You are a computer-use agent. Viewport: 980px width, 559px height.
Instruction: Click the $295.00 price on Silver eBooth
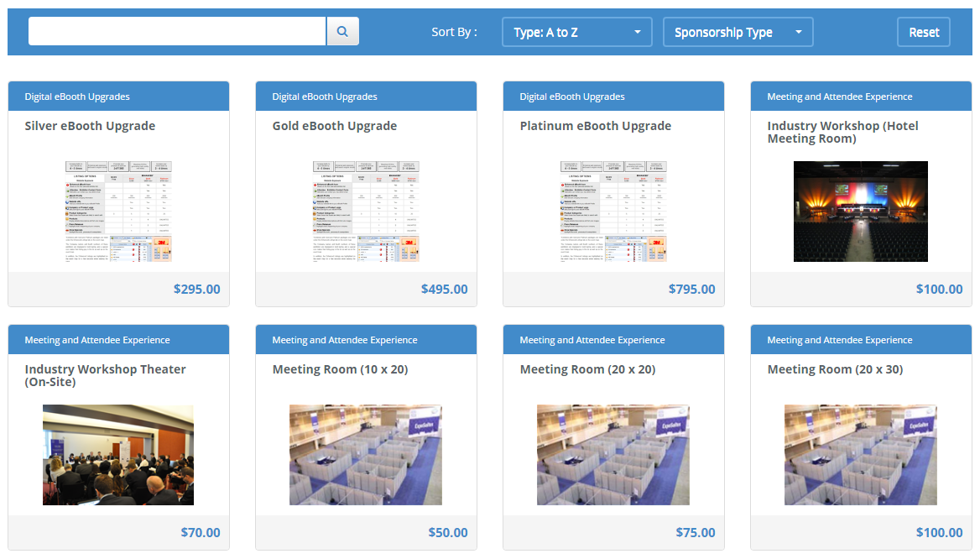196,290
